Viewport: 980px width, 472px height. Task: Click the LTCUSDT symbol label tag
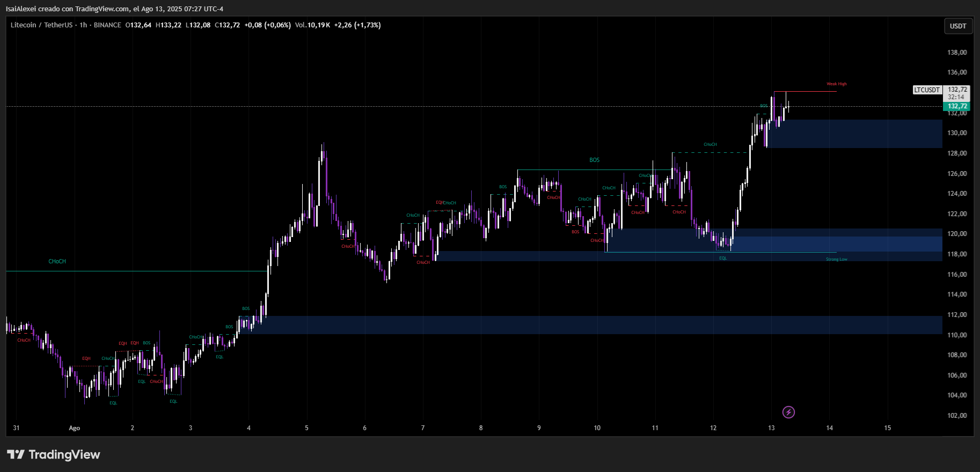(x=927, y=90)
